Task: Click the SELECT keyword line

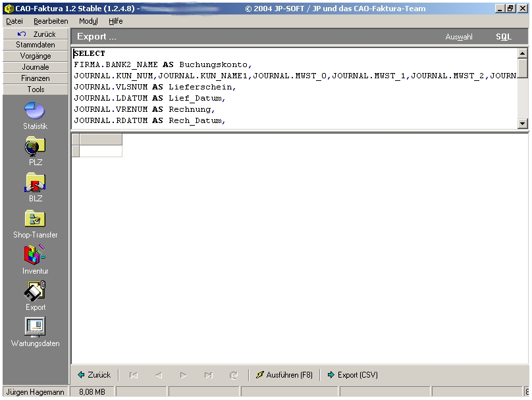Action: click(90, 53)
